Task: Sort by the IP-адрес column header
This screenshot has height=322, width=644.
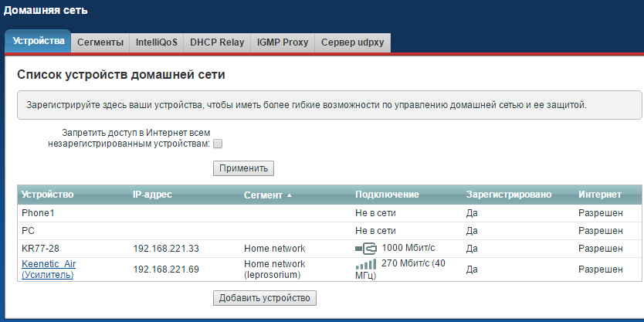Action: (152, 195)
